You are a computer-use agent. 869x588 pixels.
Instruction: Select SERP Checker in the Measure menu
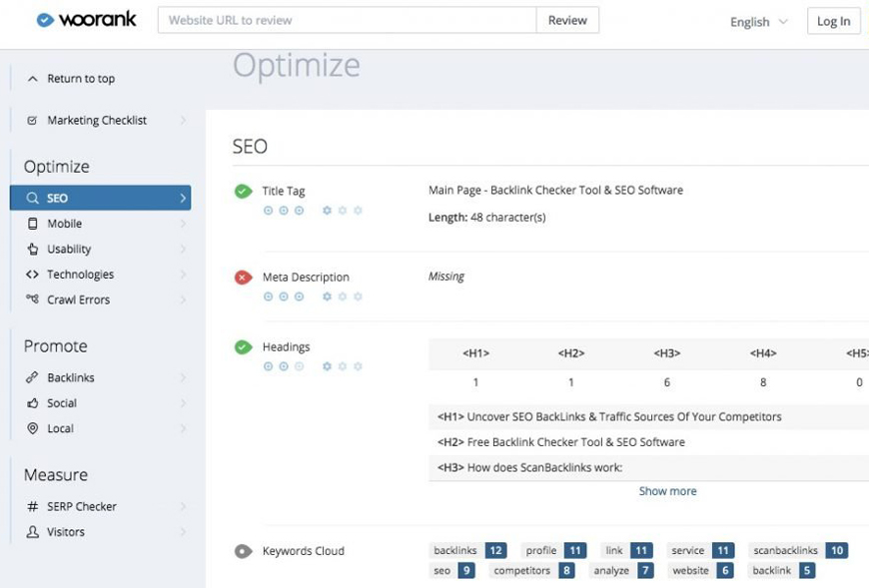[81, 506]
